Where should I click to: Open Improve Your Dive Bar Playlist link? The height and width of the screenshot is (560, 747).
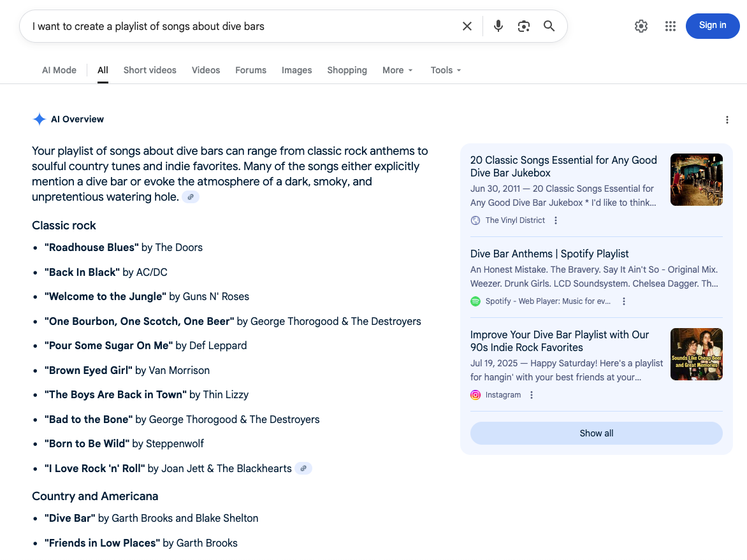pos(560,341)
